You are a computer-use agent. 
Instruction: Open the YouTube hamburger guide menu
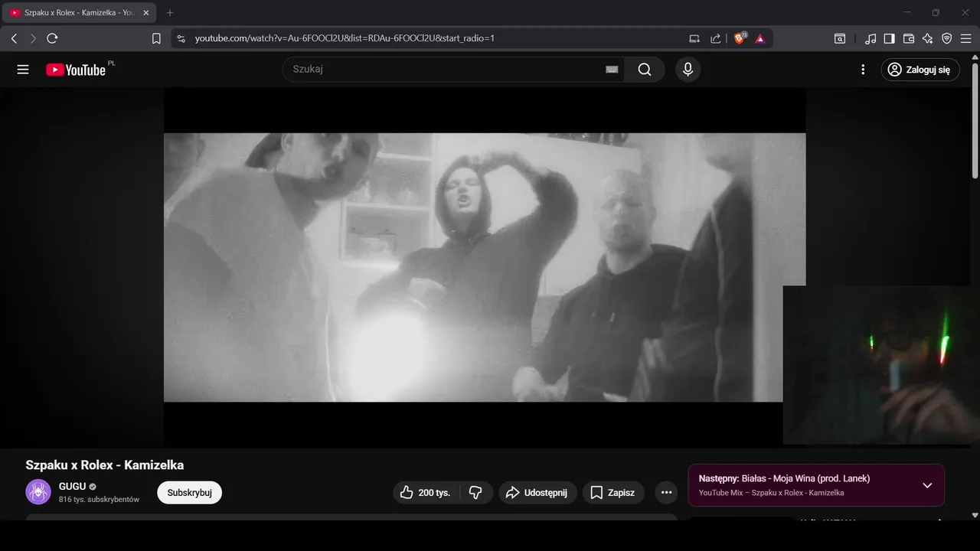23,70
